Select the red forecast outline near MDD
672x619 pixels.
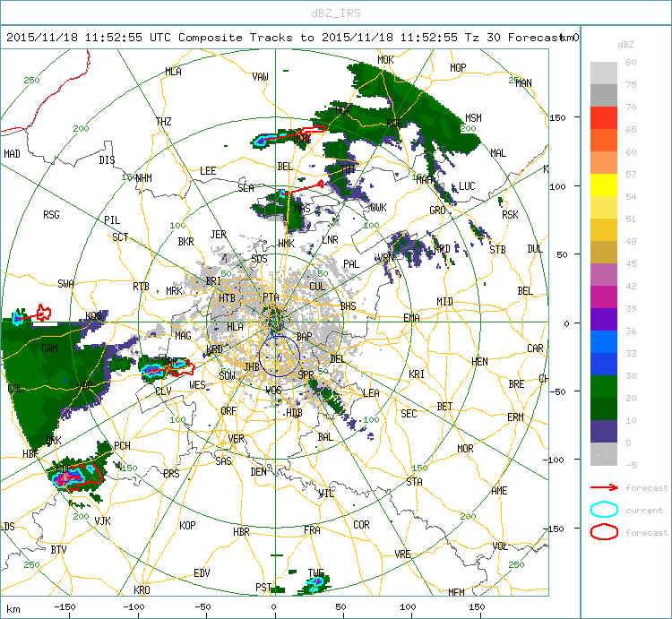(313, 129)
